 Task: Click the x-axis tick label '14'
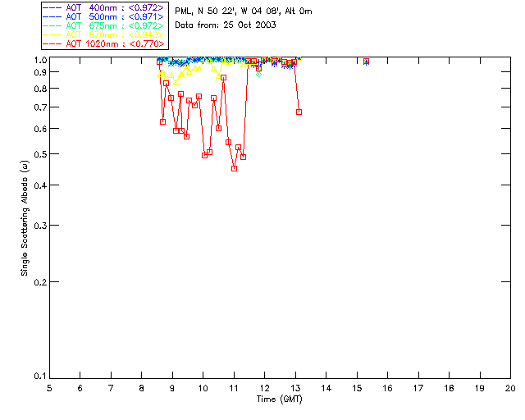326,388
